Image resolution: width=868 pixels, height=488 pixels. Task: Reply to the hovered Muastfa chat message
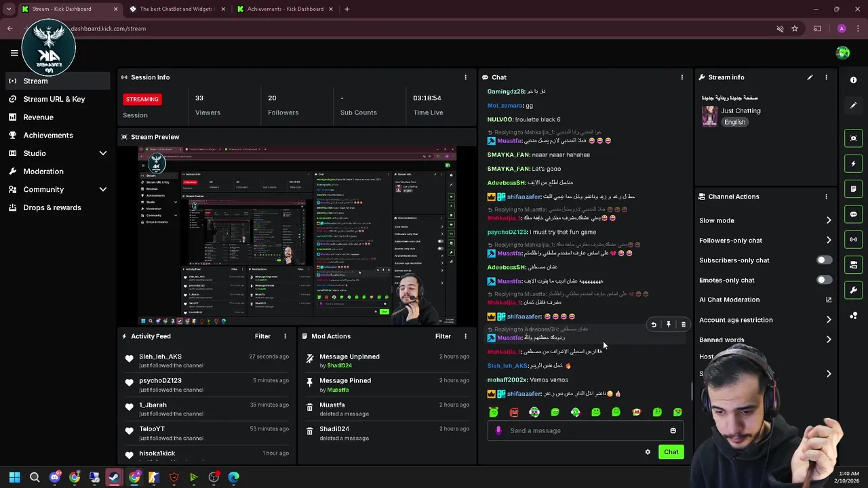coord(654,325)
